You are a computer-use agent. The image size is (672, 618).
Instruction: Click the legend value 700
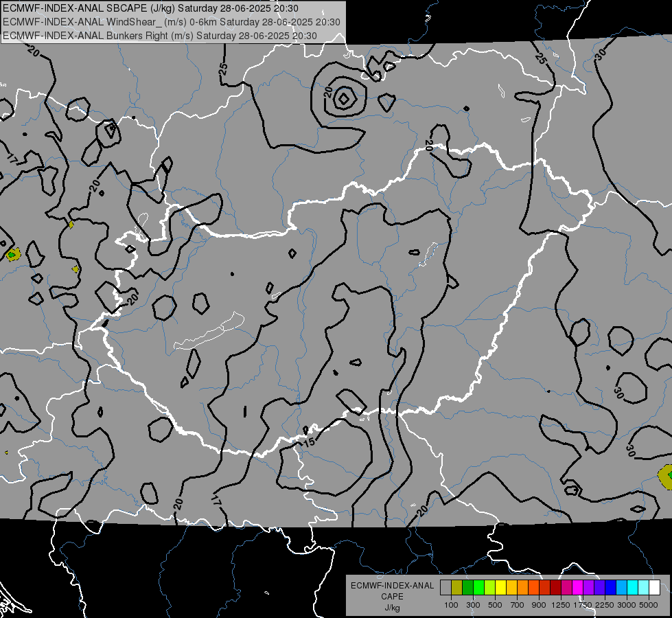(x=518, y=605)
